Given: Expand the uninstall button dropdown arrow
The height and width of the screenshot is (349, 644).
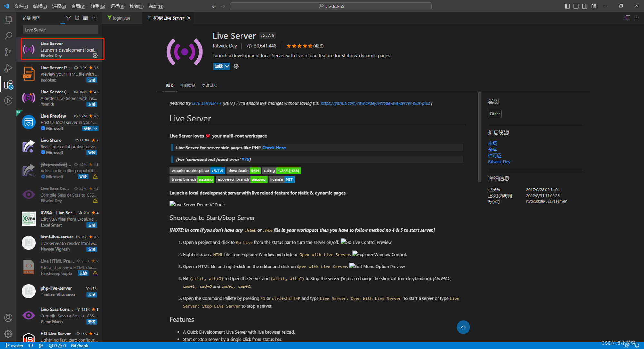Looking at the screenshot, I should tap(227, 66).
